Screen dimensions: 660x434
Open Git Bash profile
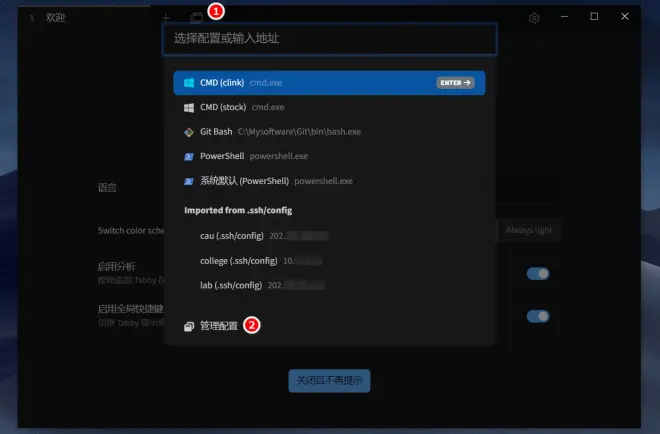click(329, 132)
